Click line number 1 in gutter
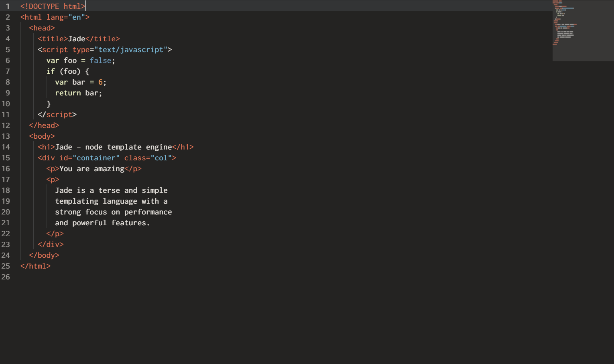This screenshot has height=364, width=614. tap(8, 6)
